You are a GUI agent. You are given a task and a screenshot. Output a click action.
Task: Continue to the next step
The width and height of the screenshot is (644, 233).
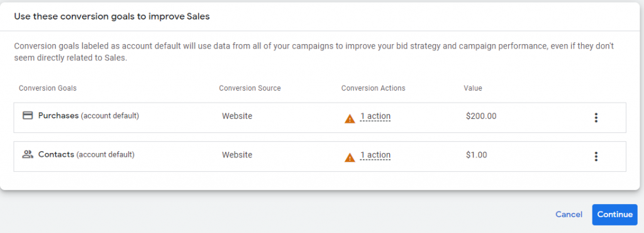[615, 215]
